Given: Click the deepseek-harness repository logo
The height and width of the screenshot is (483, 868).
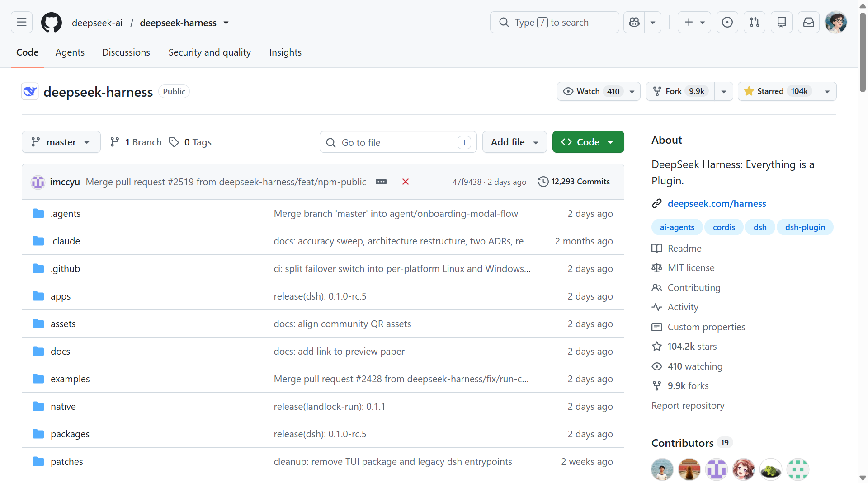Looking at the screenshot, I should tap(30, 92).
